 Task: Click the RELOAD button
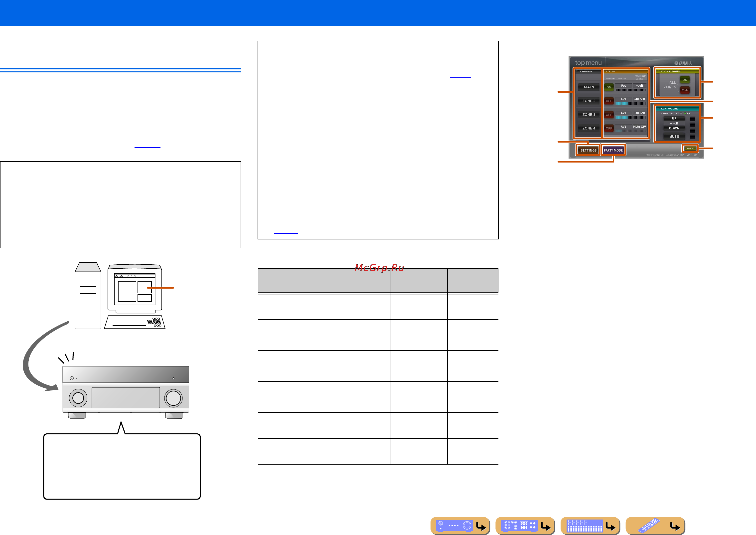coord(690,148)
